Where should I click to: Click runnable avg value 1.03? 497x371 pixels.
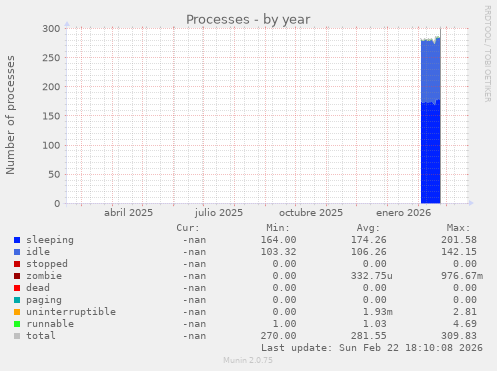[375, 324]
